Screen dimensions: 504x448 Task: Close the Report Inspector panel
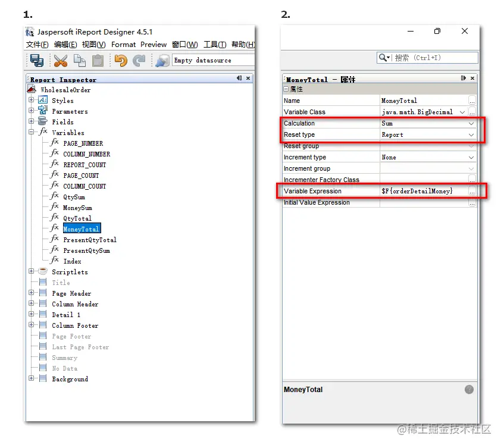point(248,78)
